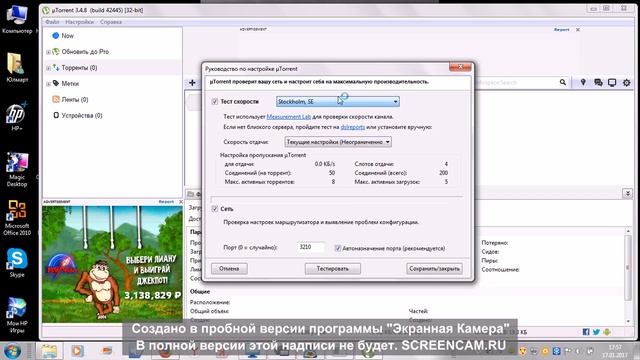This screenshot has width=640, height=360.
Task: Click the Отмена button
Action: (229, 269)
